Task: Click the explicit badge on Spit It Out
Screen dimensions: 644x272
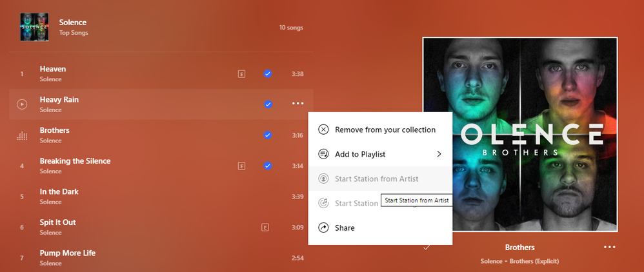Action: coord(265,228)
